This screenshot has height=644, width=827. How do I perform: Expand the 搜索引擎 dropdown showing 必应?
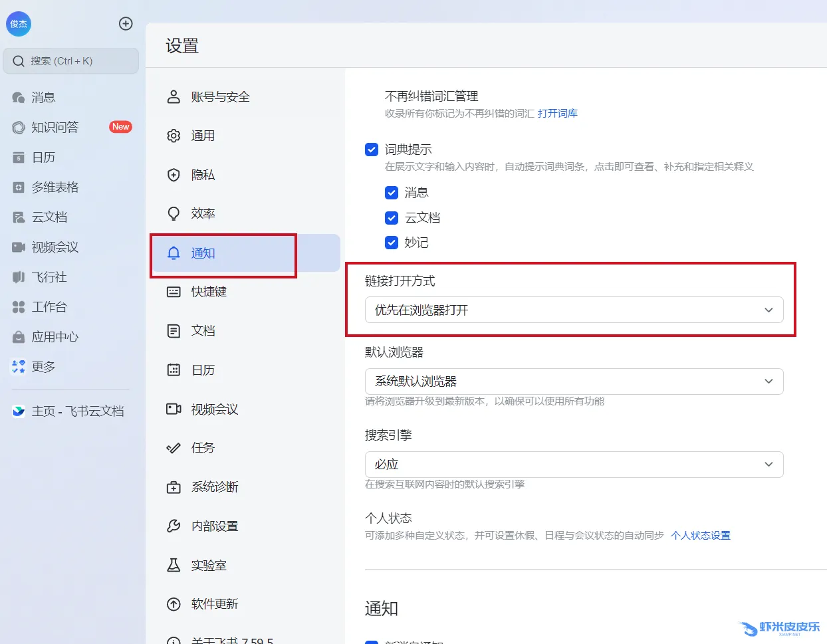(x=574, y=465)
